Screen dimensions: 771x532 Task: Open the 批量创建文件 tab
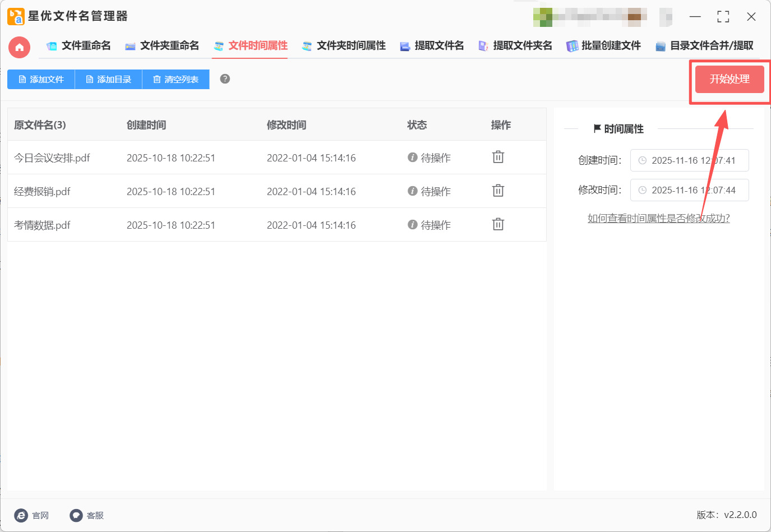(611, 46)
